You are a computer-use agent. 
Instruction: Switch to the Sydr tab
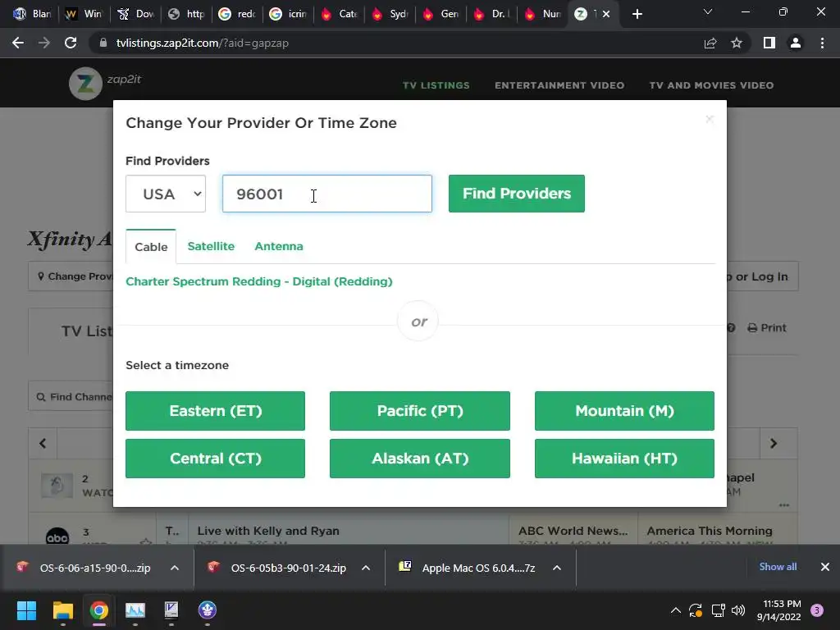(x=390, y=14)
